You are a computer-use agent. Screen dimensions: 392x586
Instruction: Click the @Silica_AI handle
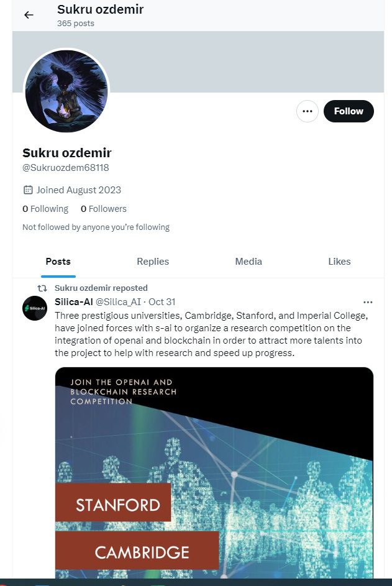[118, 302]
